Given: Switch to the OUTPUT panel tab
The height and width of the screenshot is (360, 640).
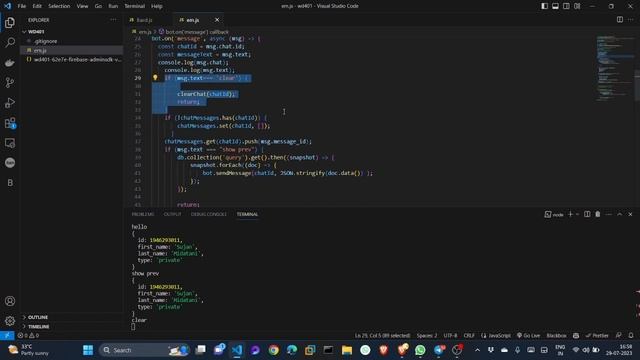Looking at the screenshot, I should 172,214.
